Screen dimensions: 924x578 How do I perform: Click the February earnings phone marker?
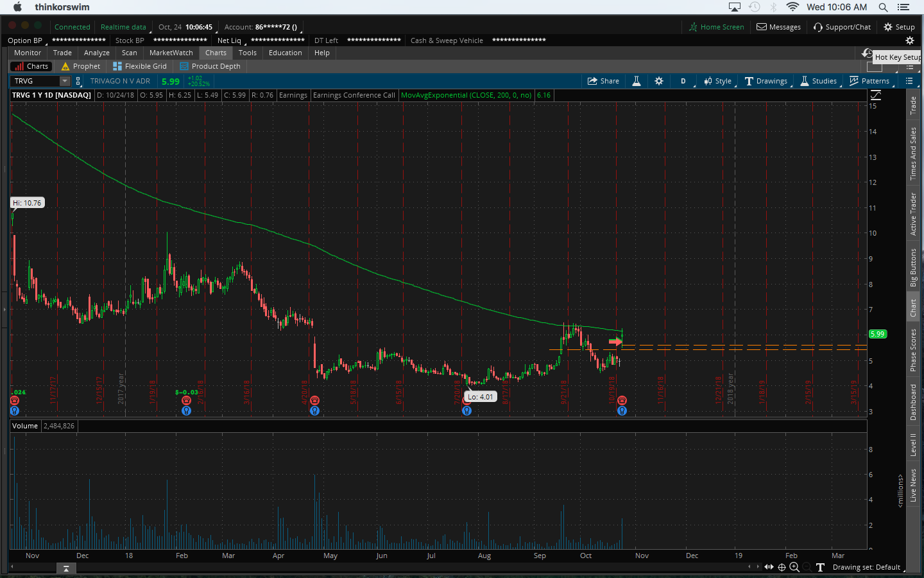[x=186, y=400]
